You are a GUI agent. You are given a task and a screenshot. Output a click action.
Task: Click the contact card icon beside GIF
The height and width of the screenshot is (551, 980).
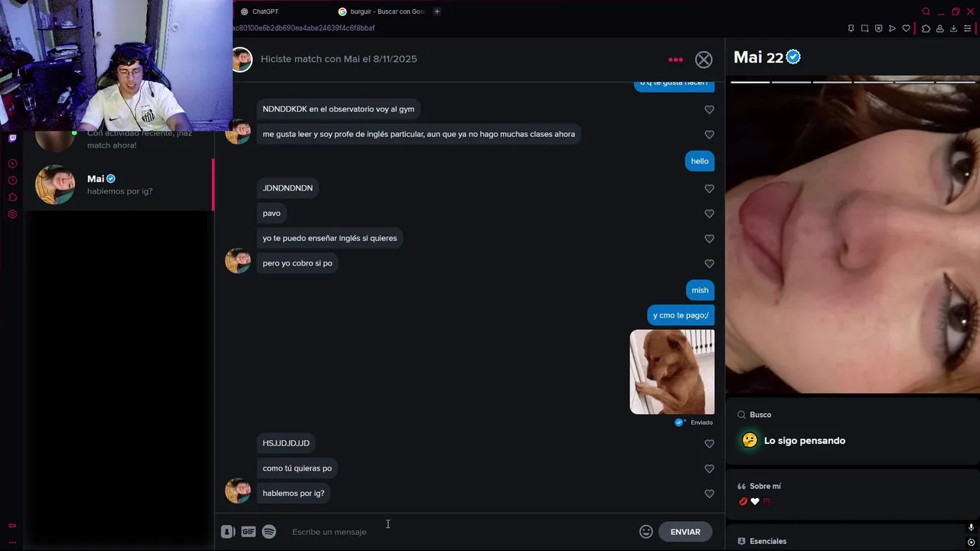pyautogui.click(x=227, y=532)
